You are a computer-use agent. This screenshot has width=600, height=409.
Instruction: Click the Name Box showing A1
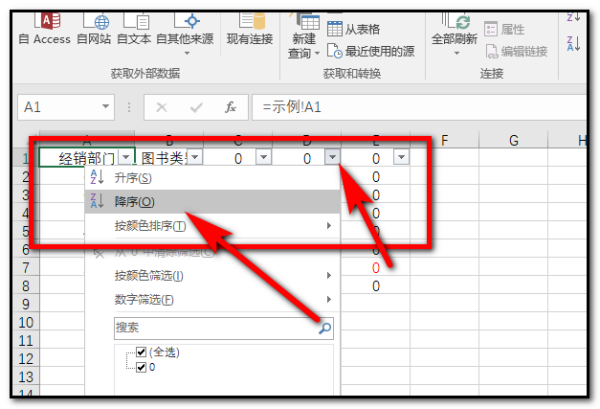(66, 107)
